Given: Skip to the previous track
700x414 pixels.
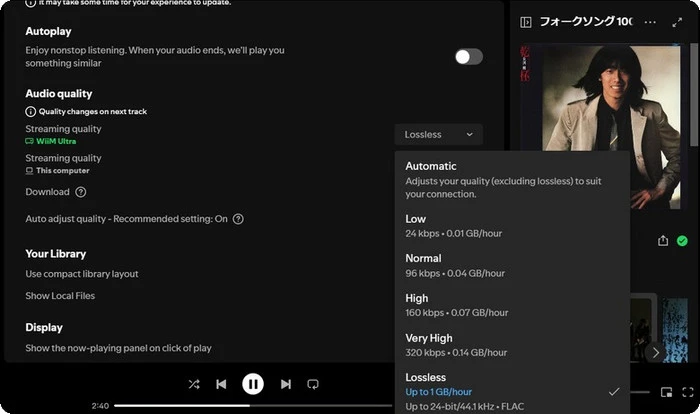Looking at the screenshot, I should click(221, 384).
